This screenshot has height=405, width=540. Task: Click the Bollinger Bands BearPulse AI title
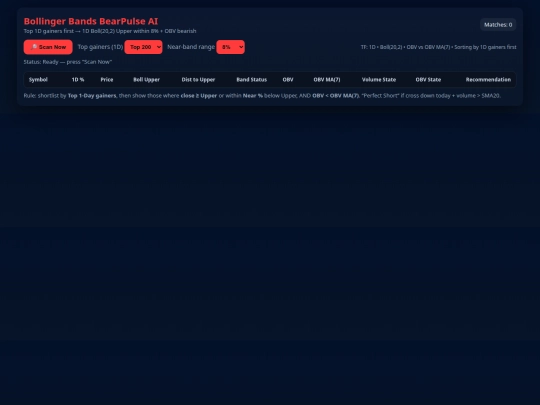[x=91, y=21]
